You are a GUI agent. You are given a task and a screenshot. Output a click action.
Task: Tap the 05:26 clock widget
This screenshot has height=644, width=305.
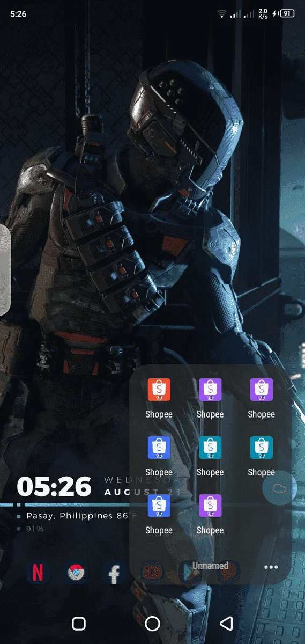pyautogui.click(x=54, y=486)
